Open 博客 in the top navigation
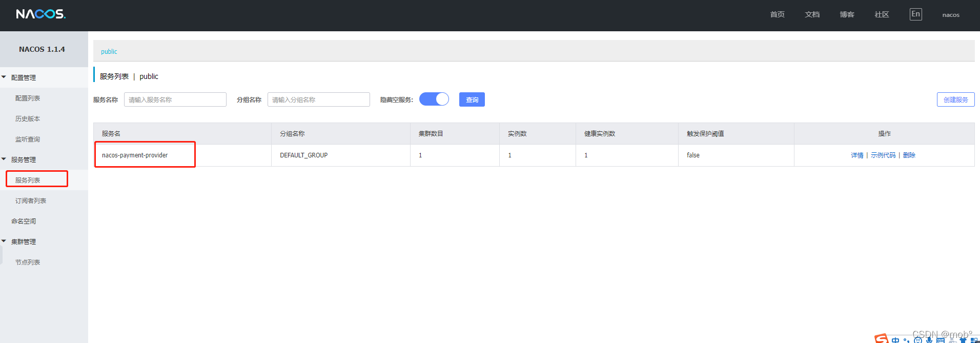980x343 pixels. 847,14
